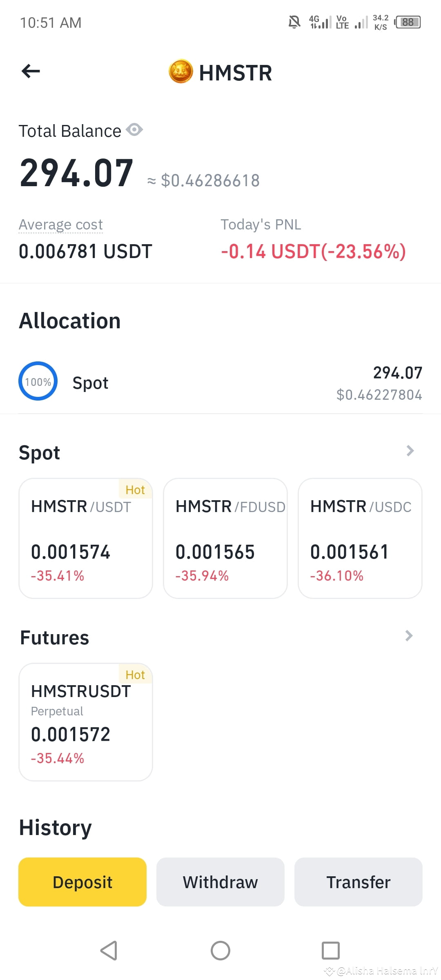Tap the Android back navigation triangle
The width and height of the screenshot is (441, 980).
click(109, 951)
